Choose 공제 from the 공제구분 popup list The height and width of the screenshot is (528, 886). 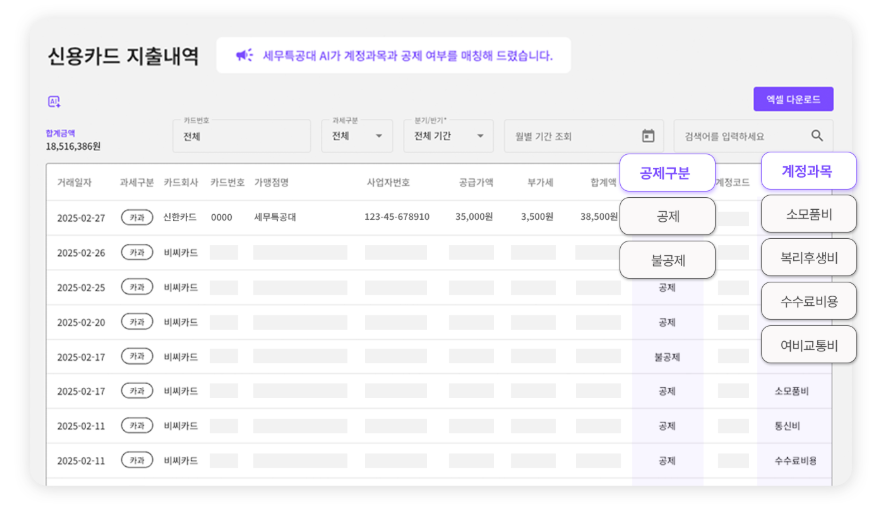pyautogui.click(x=667, y=216)
